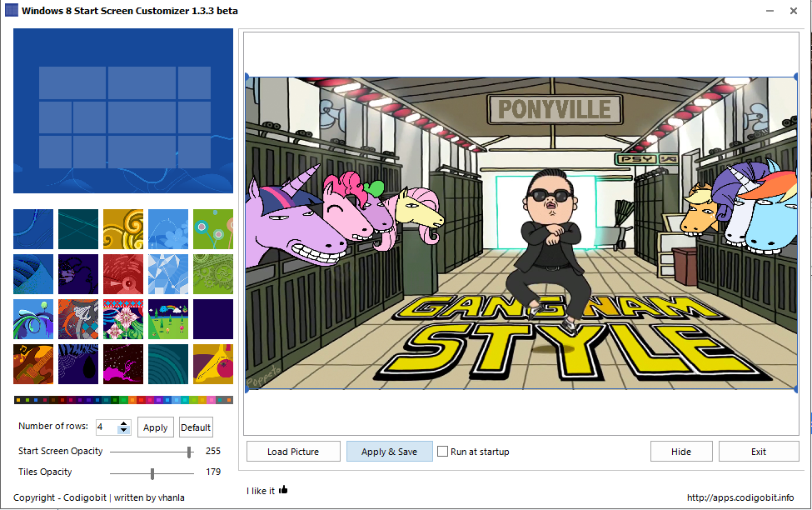Pick the gray swatch with orange square
Screen dimensions: 812x510
click(x=229, y=400)
